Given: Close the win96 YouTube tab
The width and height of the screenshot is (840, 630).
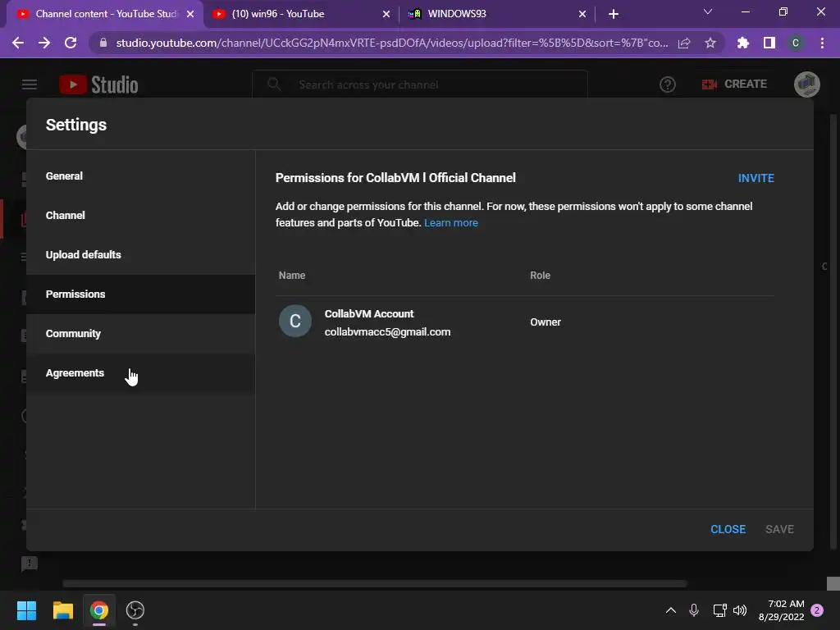Looking at the screenshot, I should point(386,14).
